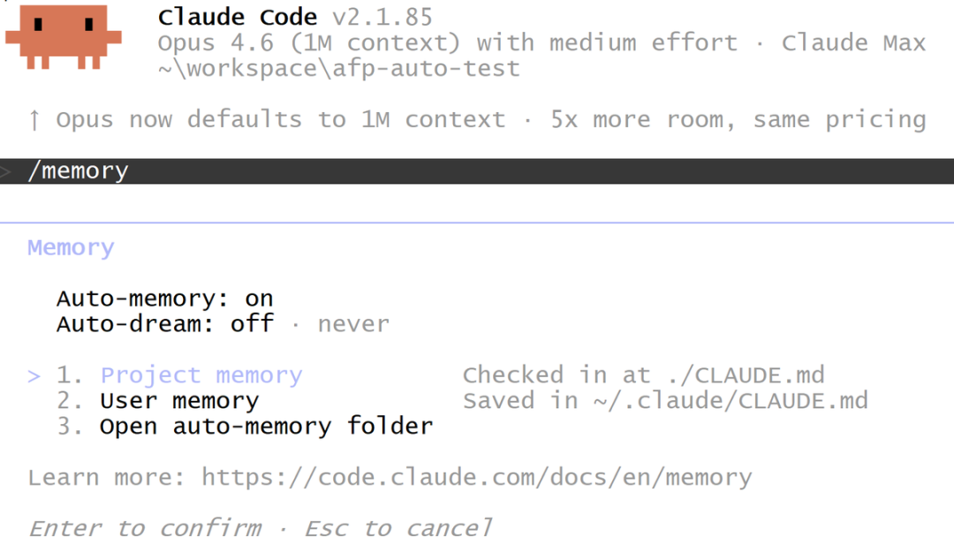Click the selection caret before Project memory
This screenshot has width=954, height=560.
click(x=34, y=376)
